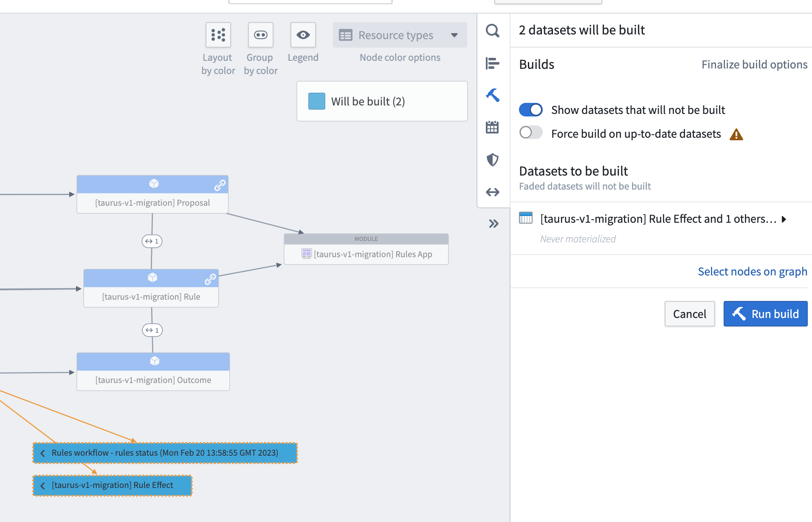Image resolution: width=812 pixels, height=522 pixels.
Task: Open the schedules calendar sidebar icon
Action: 493,127
